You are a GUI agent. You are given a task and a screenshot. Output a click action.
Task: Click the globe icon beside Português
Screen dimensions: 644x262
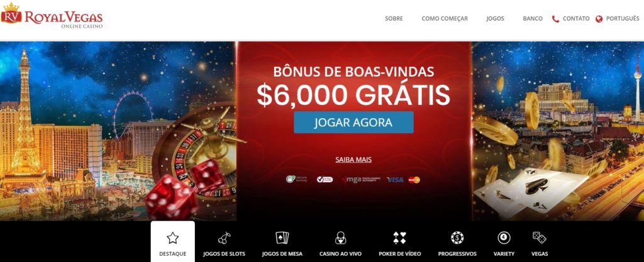click(599, 19)
